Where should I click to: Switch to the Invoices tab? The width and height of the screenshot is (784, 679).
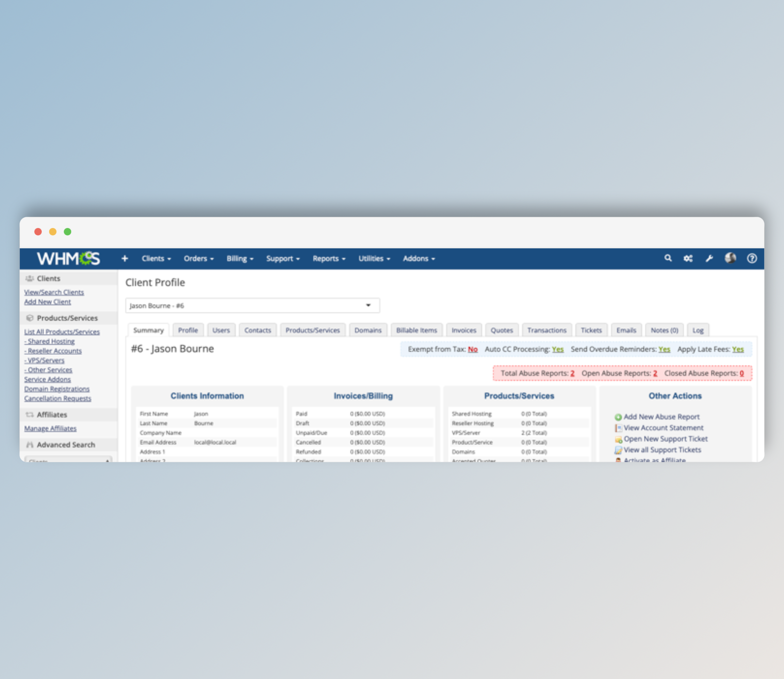[464, 330]
